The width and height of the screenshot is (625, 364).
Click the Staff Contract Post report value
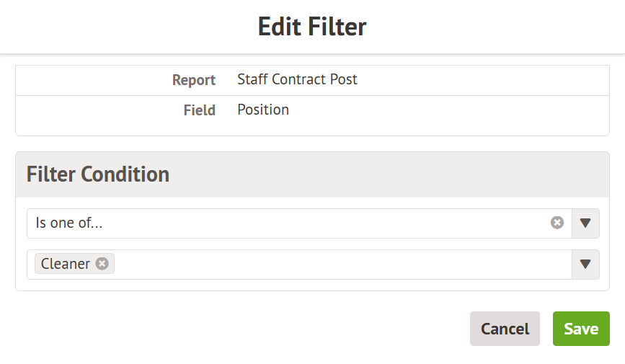coord(297,80)
